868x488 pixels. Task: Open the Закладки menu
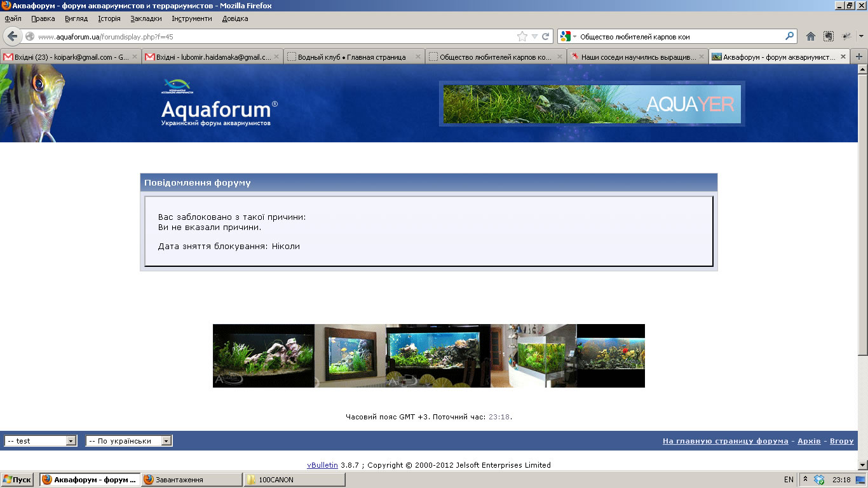(x=146, y=18)
